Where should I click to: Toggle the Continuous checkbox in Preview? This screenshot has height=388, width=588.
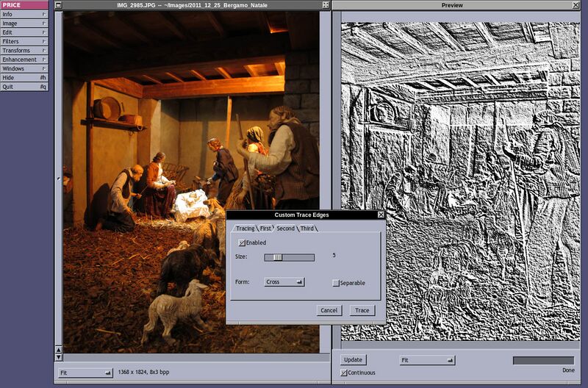coord(343,373)
